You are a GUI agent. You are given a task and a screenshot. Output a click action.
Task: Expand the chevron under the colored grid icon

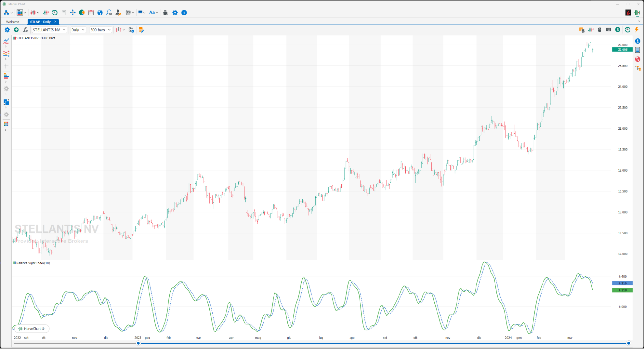click(x=6, y=130)
